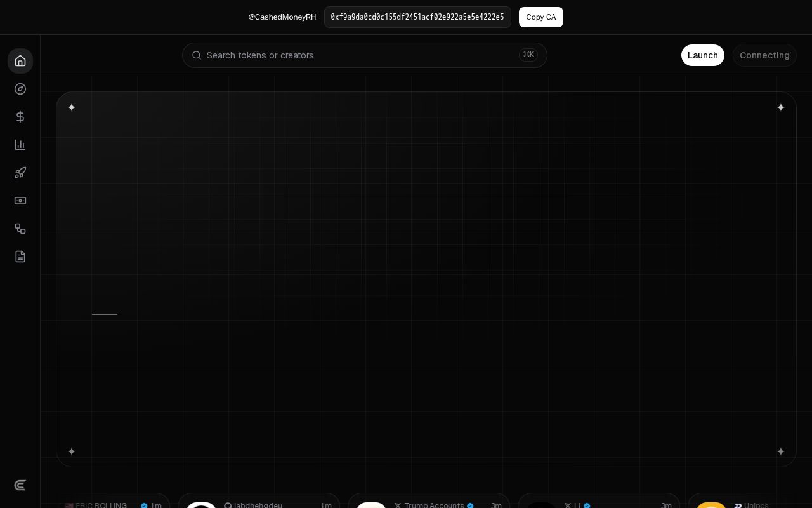Image resolution: width=812 pixels, height=508 pixels.
Task: Click the logo icon at sidebar bottom
Action: (x=20, y=485)
